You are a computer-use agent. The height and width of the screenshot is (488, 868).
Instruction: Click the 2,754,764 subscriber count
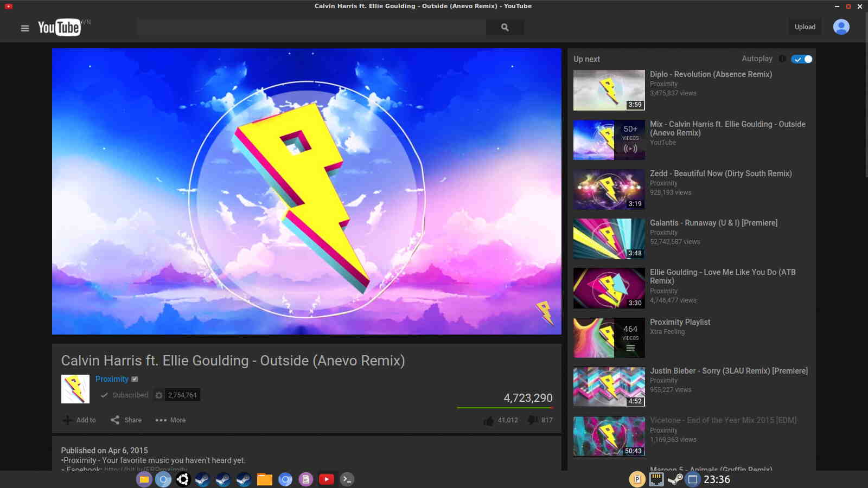click(x=182, y=395)
